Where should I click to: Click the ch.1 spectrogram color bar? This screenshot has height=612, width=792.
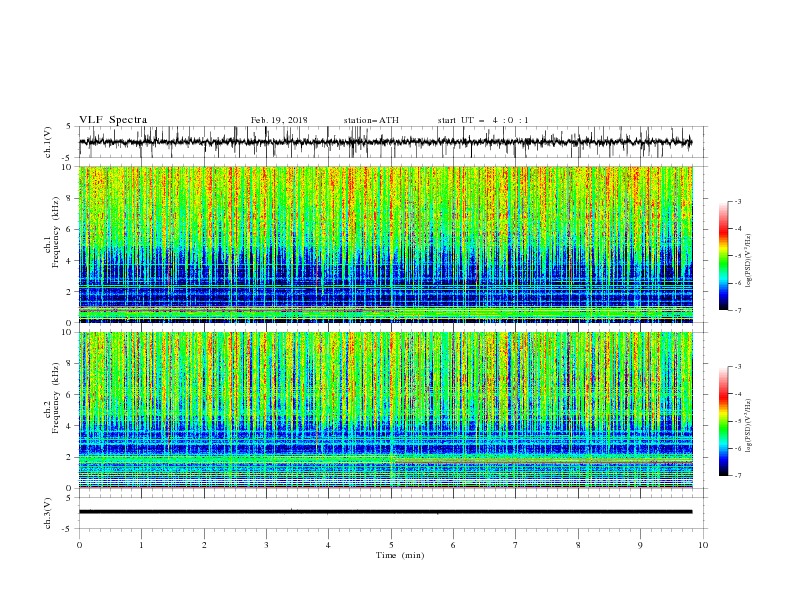(723, 256)
